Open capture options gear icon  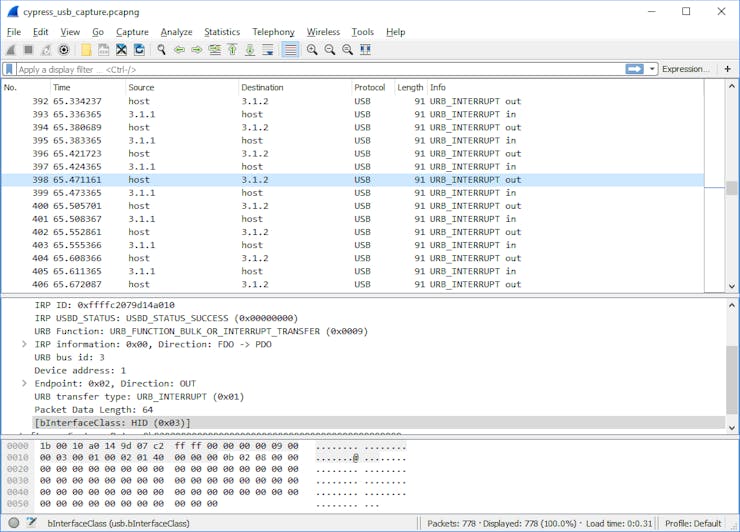point(64,50)
